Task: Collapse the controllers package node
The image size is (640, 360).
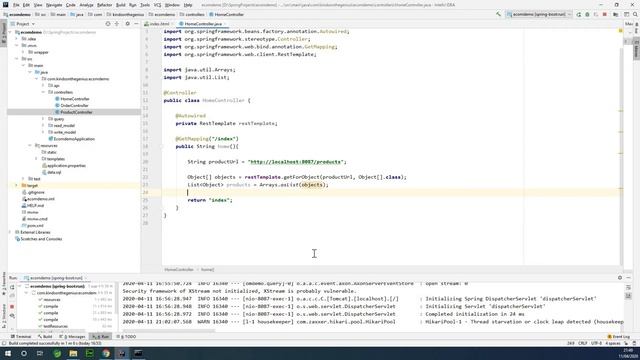Action: pos(43,92)
